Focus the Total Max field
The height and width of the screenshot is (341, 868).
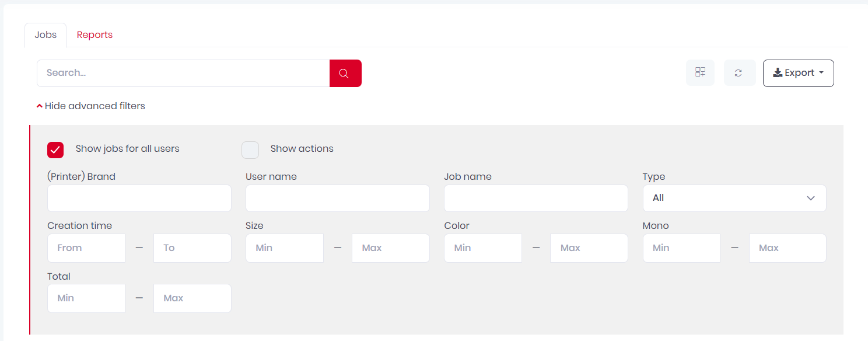[x=192, y=298]
